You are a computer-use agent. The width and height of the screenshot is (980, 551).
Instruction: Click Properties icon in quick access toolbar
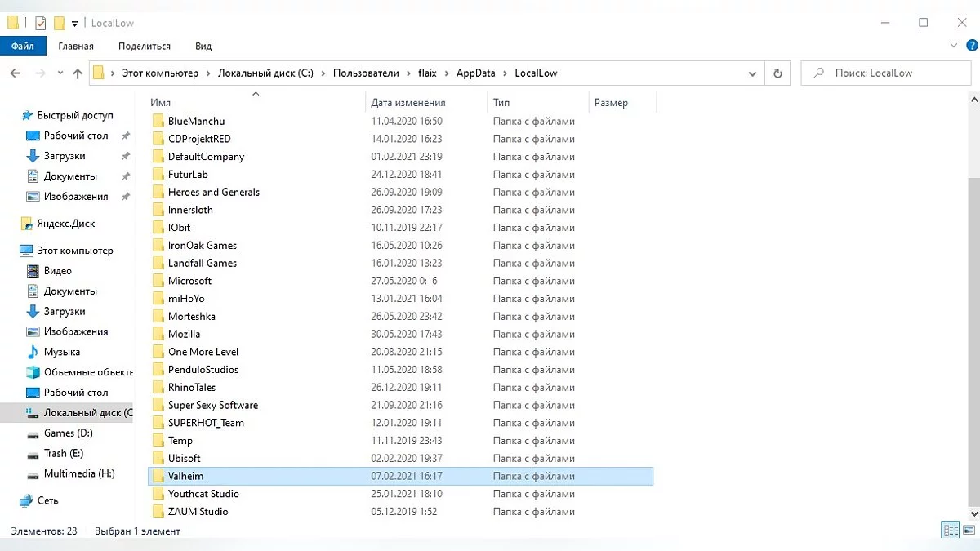tap(41, 23)
